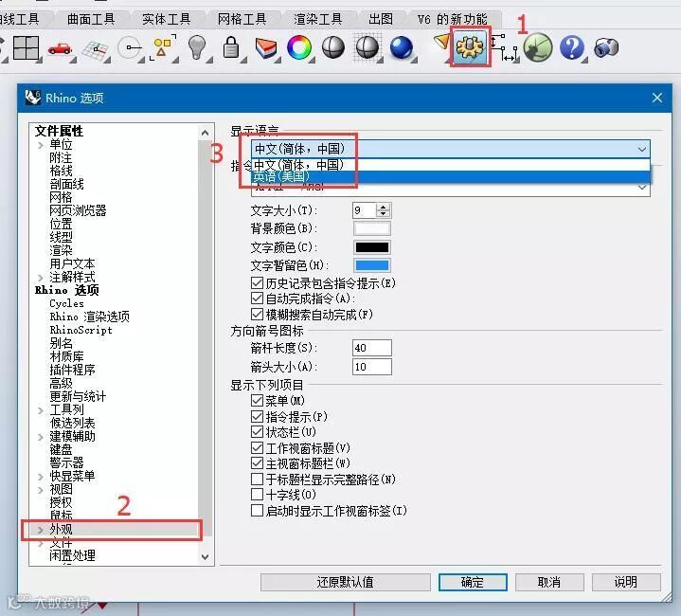681x616 pixels.
Task: Open Options with the gear icon
Action: click(x=470, y=46)
